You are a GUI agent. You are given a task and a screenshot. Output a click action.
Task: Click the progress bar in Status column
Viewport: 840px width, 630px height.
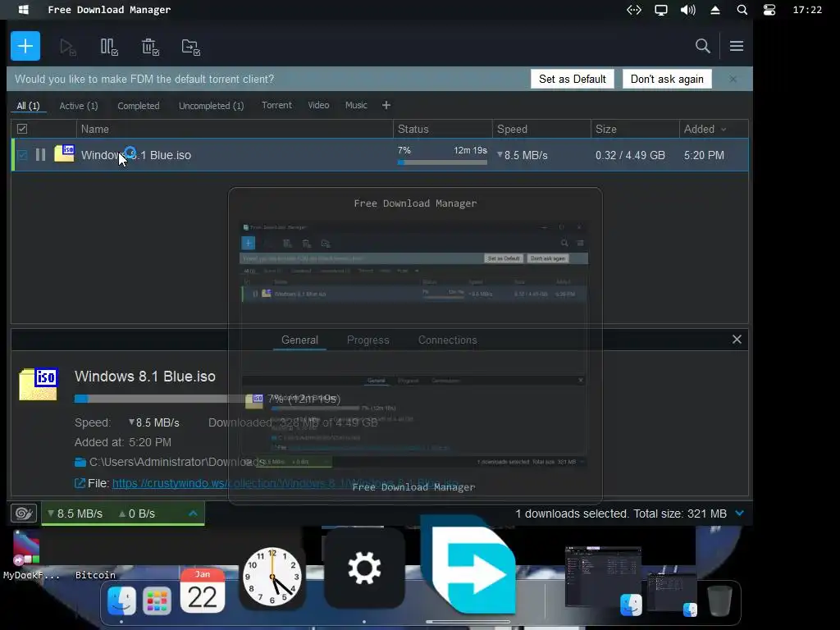click(442, 162)
